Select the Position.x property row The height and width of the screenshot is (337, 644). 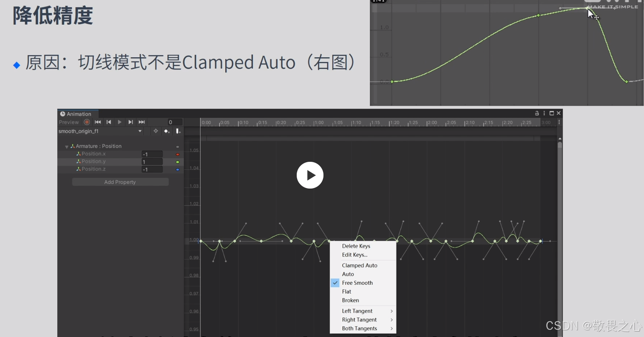(120, 154)
